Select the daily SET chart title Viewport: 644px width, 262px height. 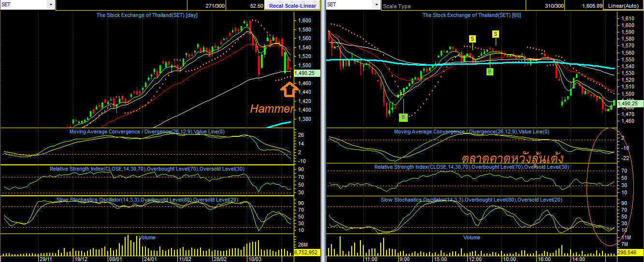(147, 15)
